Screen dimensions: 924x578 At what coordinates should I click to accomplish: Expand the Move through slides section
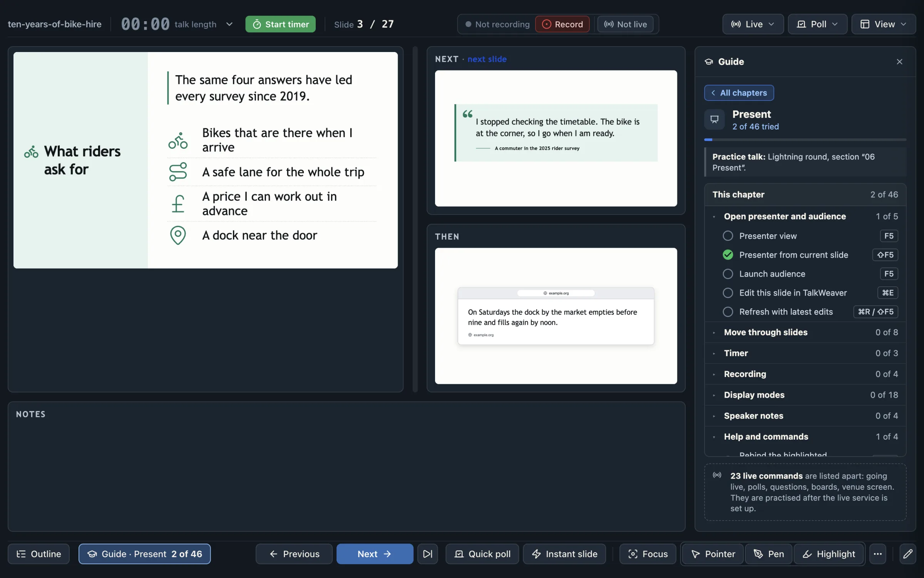pyautogui.click(x=805, y=332)
